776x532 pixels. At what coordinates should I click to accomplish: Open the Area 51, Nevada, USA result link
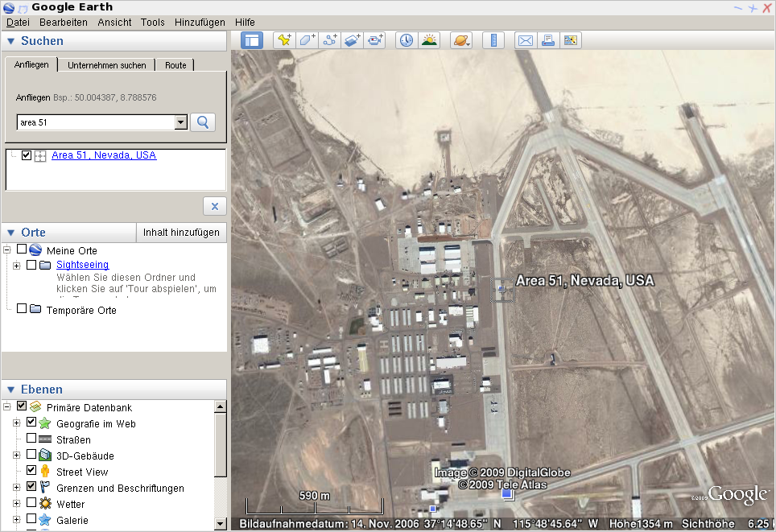[x=104, y=155]
